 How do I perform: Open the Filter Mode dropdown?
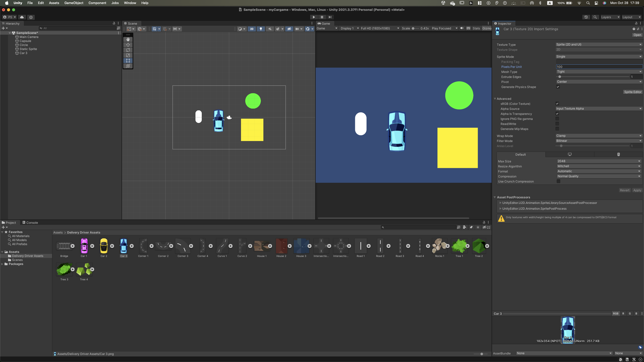[x=599, y=141]
